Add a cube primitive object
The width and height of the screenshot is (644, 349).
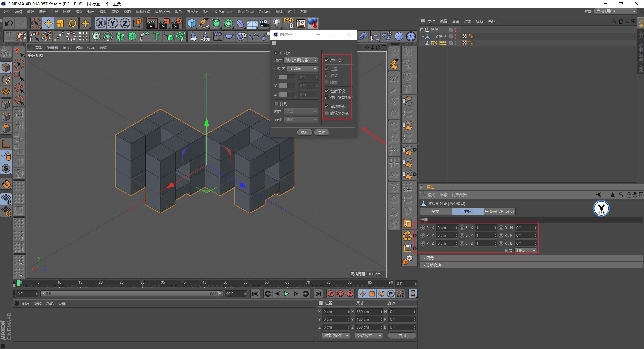[192, 23]
